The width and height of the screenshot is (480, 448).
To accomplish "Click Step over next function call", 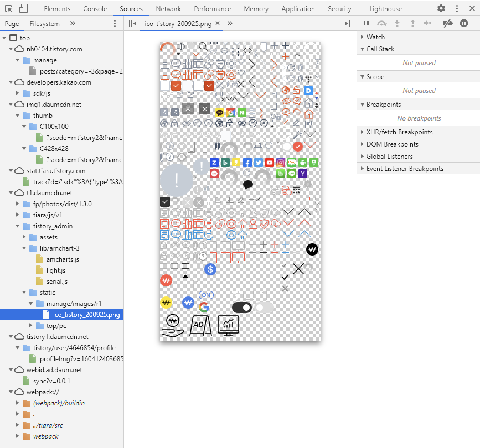I will (x=382, y=23).
